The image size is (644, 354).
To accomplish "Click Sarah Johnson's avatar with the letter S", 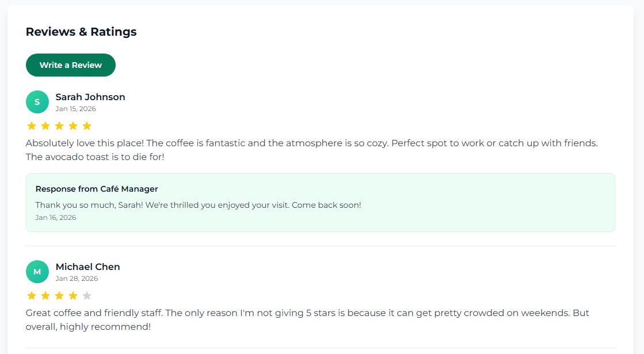I will pyautogui.click(x=37, y=101).
